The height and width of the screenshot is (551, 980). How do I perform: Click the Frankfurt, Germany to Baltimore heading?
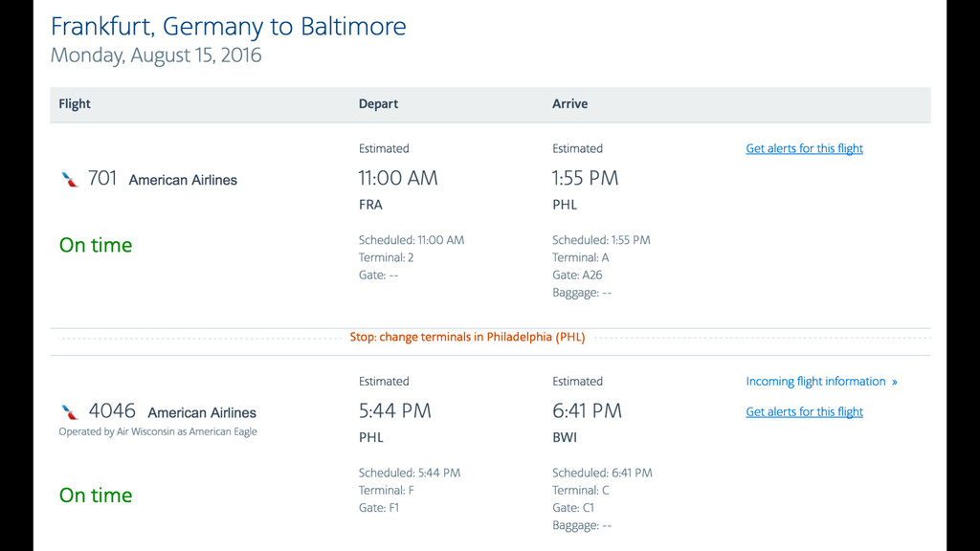(228, 26)
